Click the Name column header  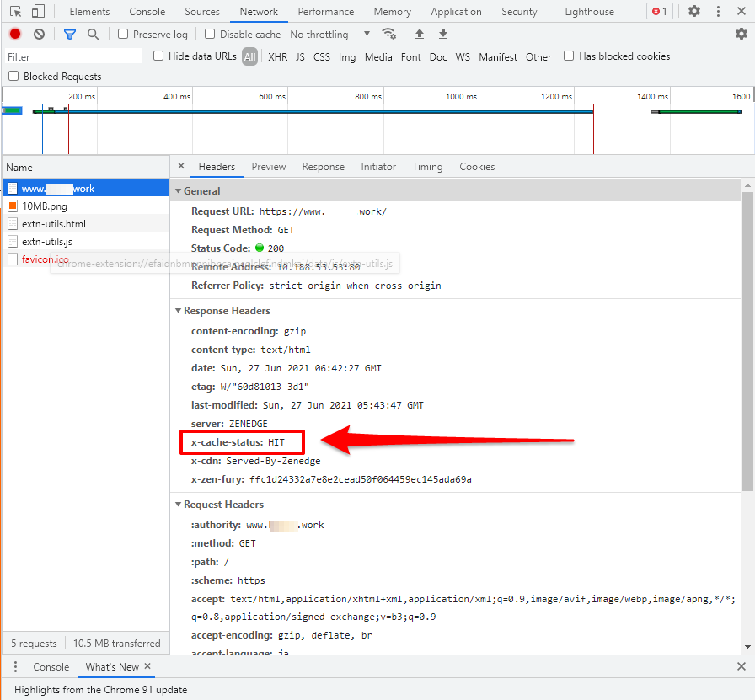(86, 168)
